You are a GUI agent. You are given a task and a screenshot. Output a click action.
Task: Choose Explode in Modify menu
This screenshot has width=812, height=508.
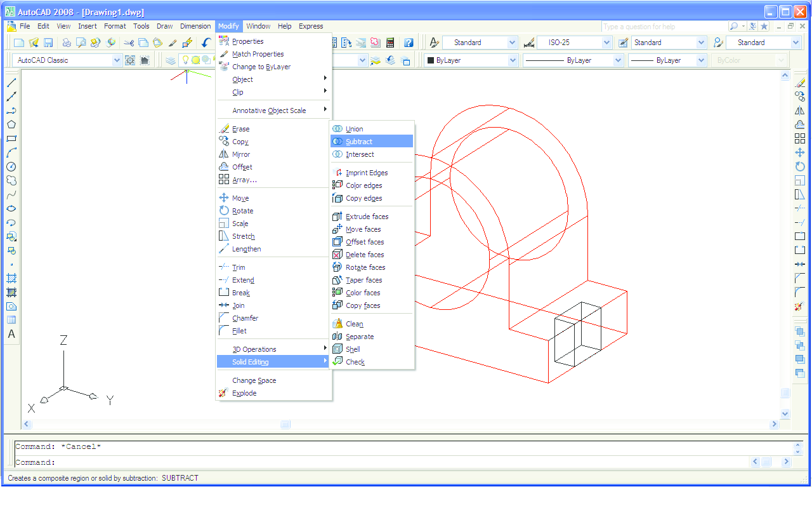(273, 393)
